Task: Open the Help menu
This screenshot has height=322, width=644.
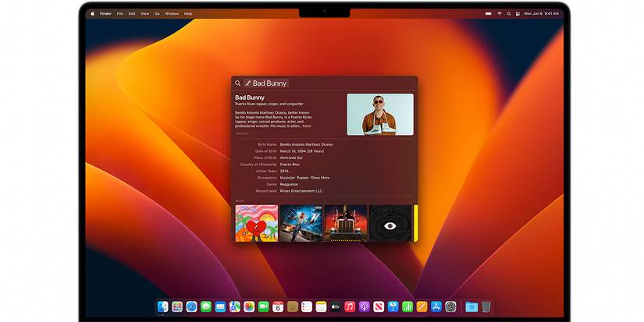Action: [x=188, y=13]
